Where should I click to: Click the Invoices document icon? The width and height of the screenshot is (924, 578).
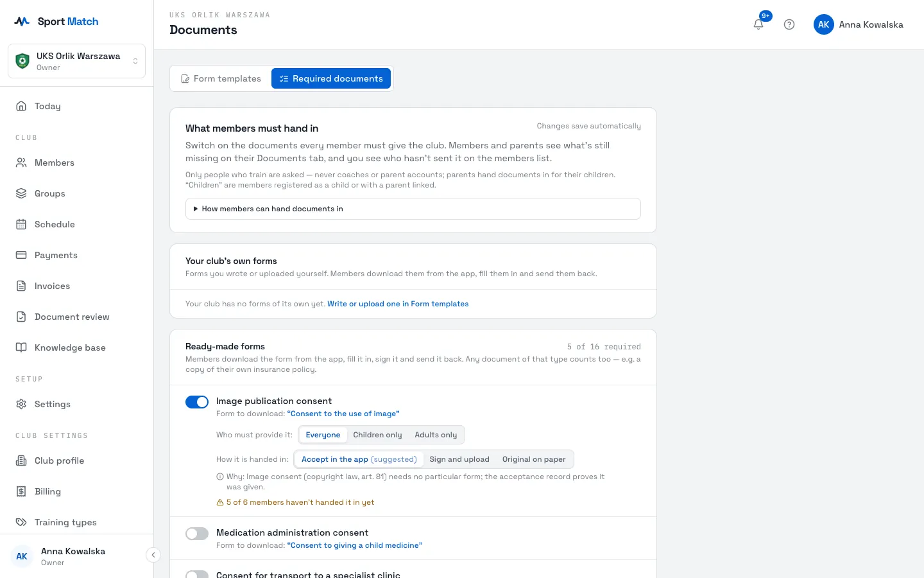tap(21, 286)
